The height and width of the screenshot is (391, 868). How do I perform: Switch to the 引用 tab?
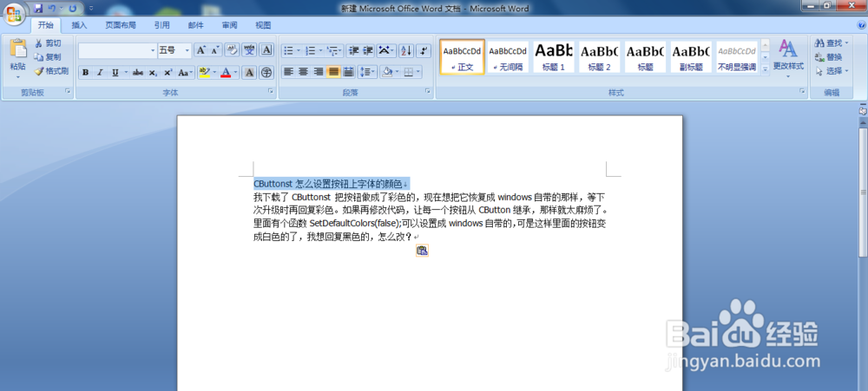pyautogui.click(x=161, y=25)
